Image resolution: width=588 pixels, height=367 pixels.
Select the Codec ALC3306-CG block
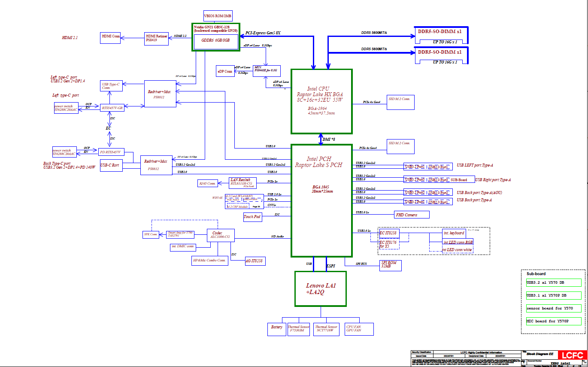221,235
